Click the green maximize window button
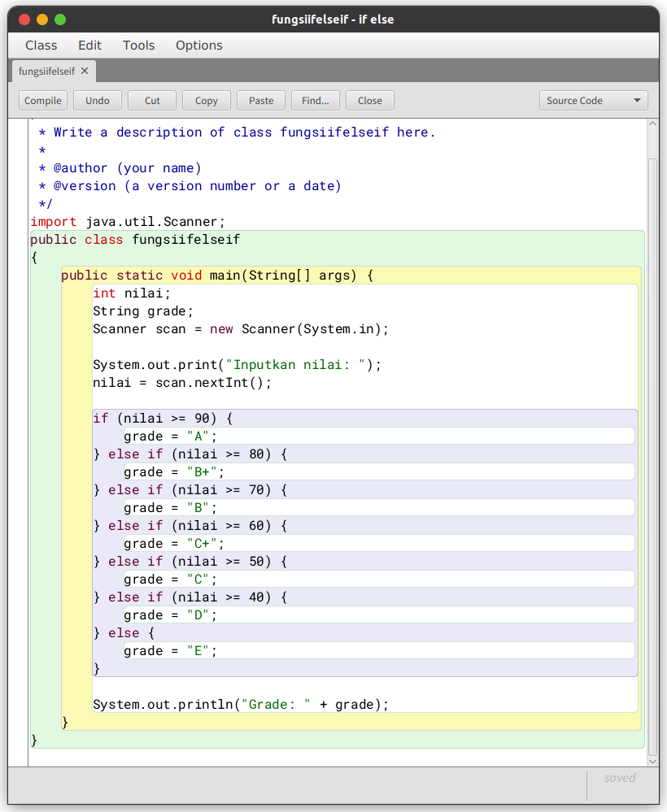The image size is (667, 812). 60,19
